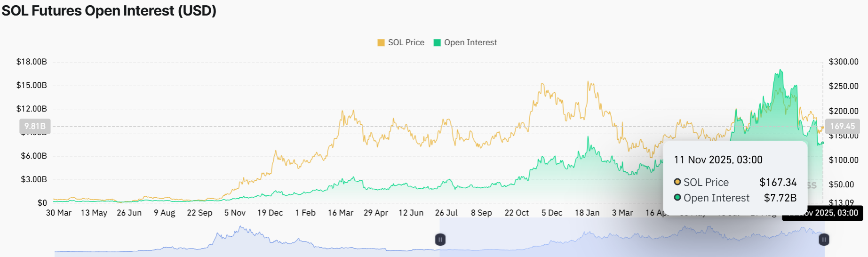Click the 169.45 crosshair label on right axis
The height and width of the screenshot is (257, 868).
[x=842, y=126]
